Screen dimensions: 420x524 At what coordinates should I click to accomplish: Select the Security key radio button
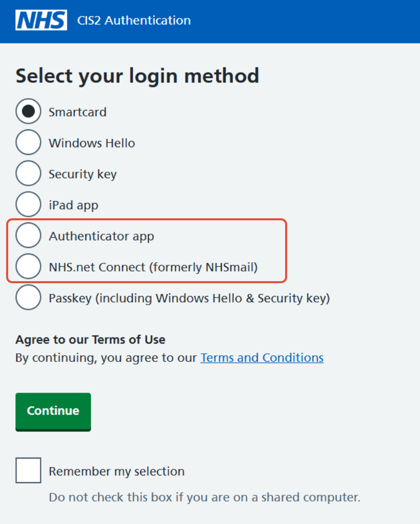tap(28, 174)
